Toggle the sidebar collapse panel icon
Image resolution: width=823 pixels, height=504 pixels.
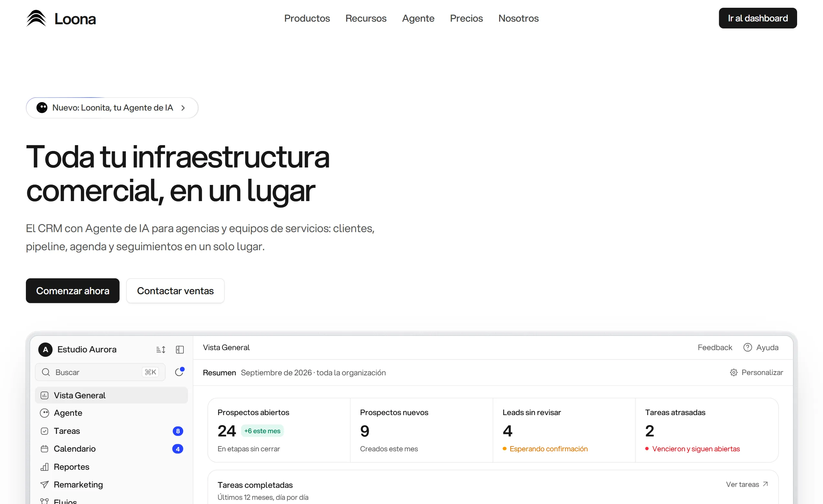[180, 349]
